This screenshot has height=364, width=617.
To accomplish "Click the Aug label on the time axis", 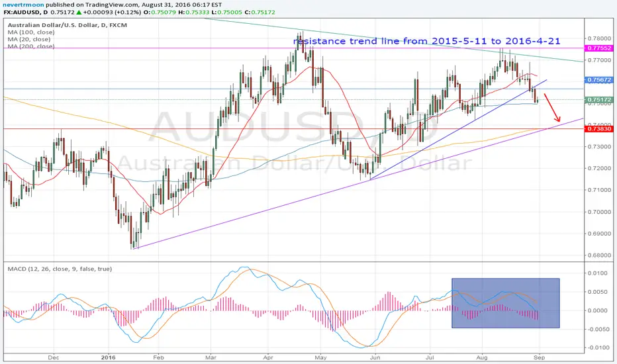I will tap(482, 357).
